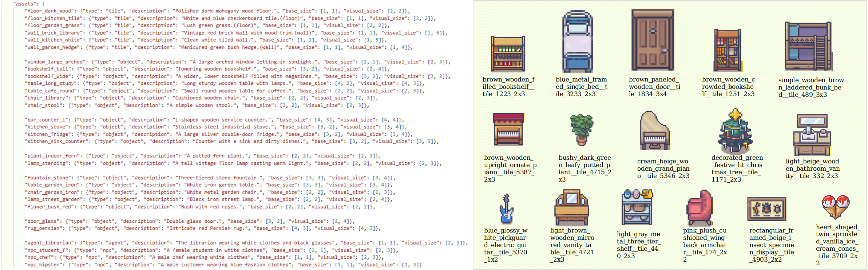
Task: Select the cream beige grand piano
Action: [x=655, y=131]
